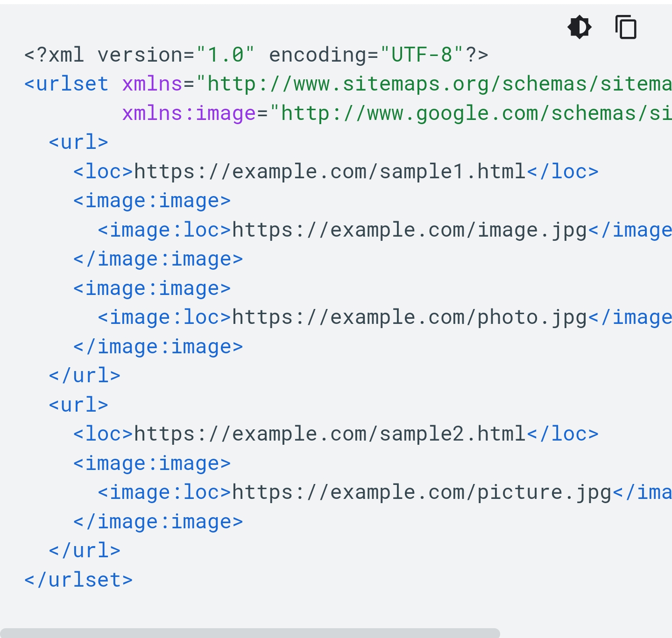Click the XML declaration line text
Screen dimensions: 672x638
pyautogui.click(x=256, y=55)
